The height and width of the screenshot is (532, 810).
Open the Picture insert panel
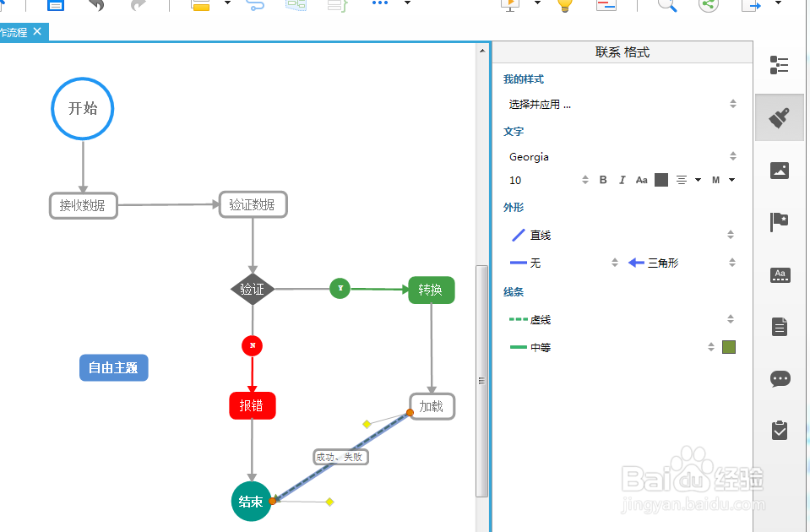(779, 170)
